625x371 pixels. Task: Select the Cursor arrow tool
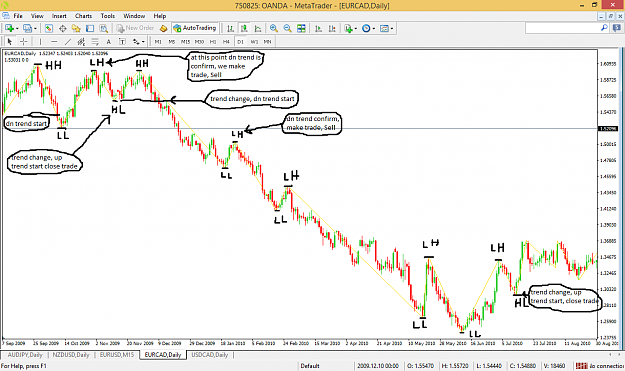pyautogui.click(x=10, y=41)
